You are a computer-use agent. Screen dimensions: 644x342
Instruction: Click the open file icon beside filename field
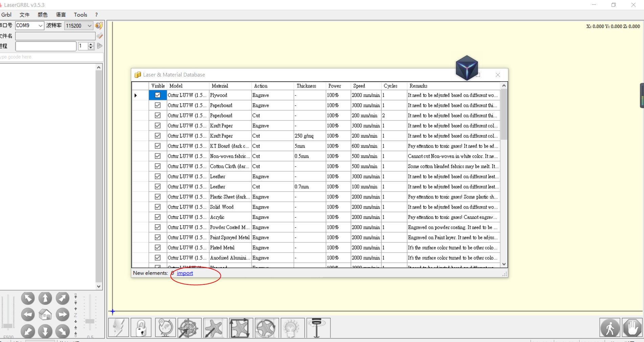[x=100, y=36]
